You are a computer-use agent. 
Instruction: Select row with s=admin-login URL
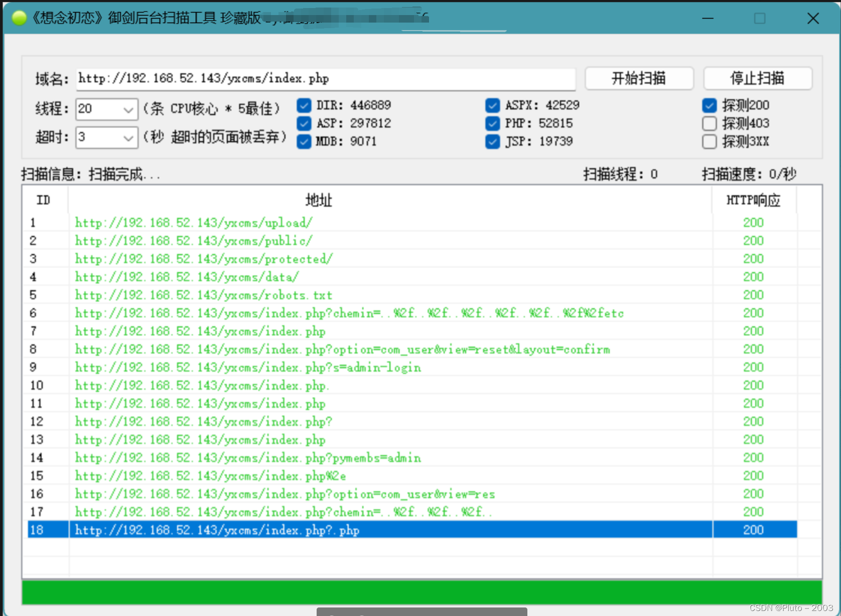click(x=412, y=367)
